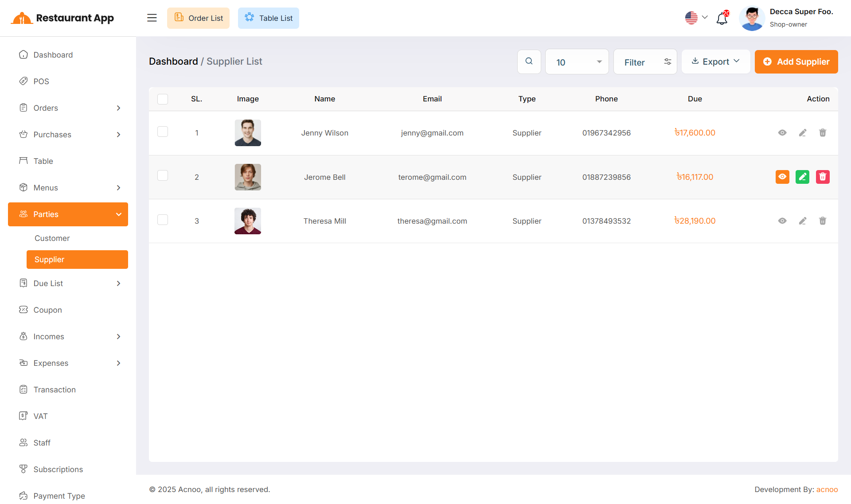Expand the Purchases sidebar menu

pos(68,135)
